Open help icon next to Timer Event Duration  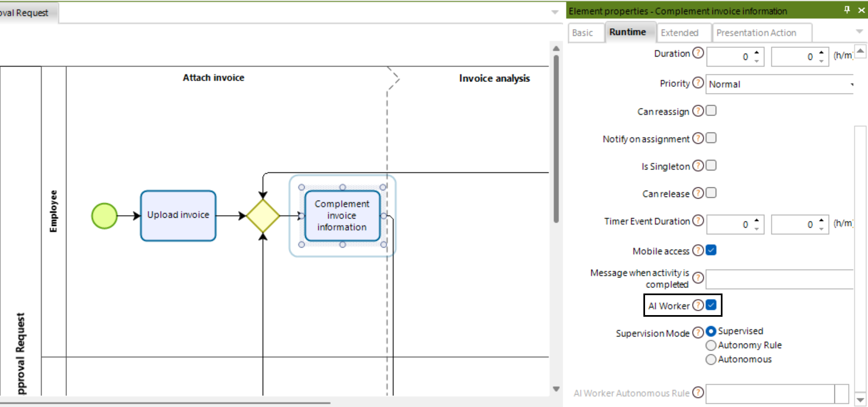point(698,221)
